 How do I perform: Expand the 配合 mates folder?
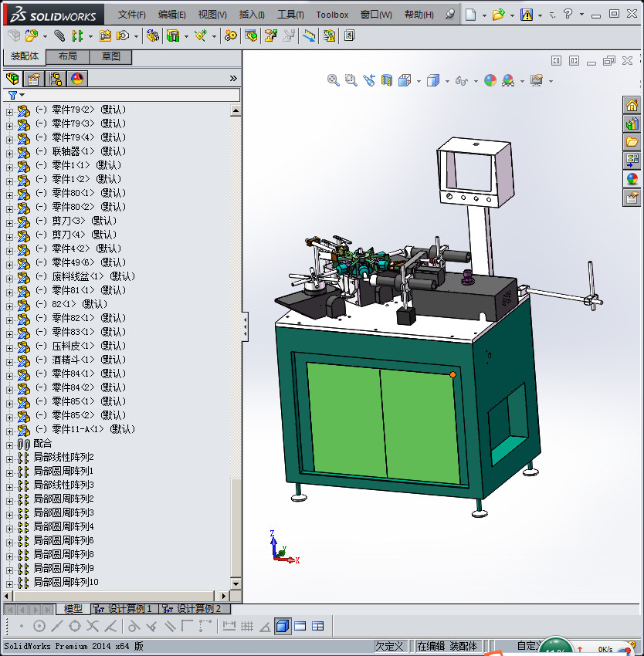click(x=10, y=445)
